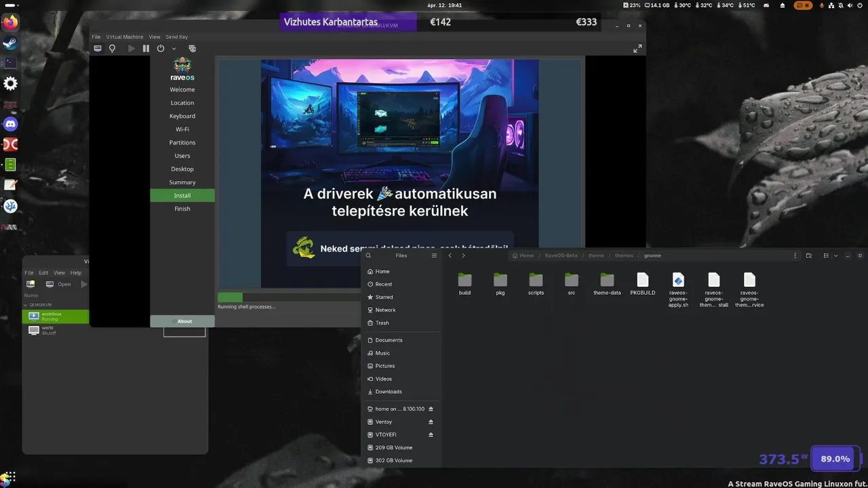868x488 pixels.
Task: Select raveos-gnome-apply.sh script file
Action: [x=678, y=290]
